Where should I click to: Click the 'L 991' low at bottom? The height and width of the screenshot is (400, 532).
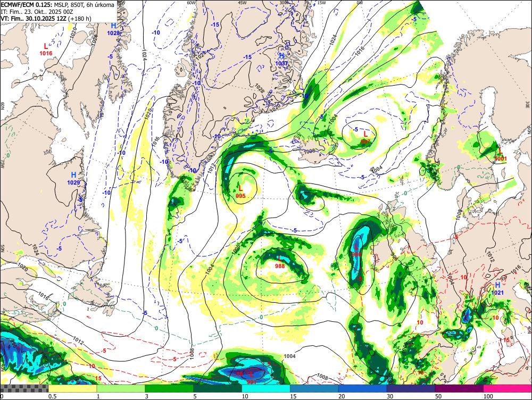(252, 378)
